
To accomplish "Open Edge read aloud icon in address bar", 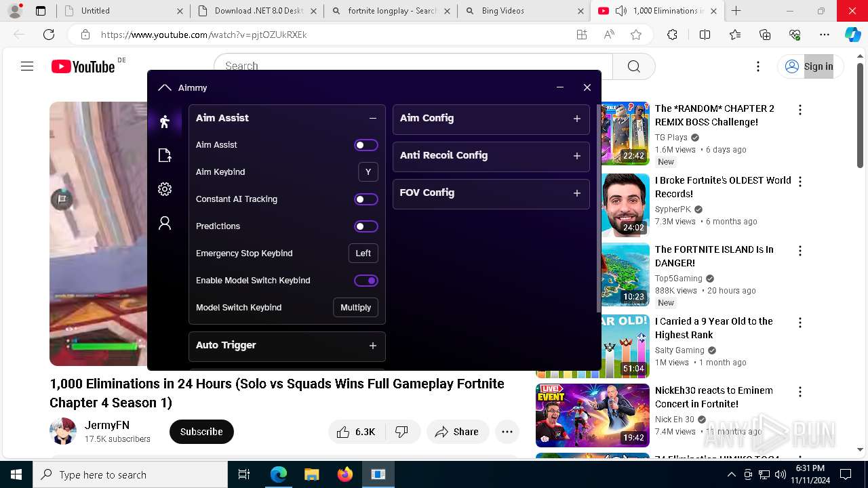I will 609,35.
